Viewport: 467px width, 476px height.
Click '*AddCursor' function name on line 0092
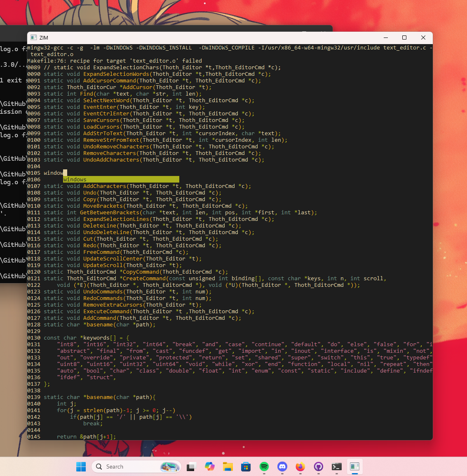[136, 87]
